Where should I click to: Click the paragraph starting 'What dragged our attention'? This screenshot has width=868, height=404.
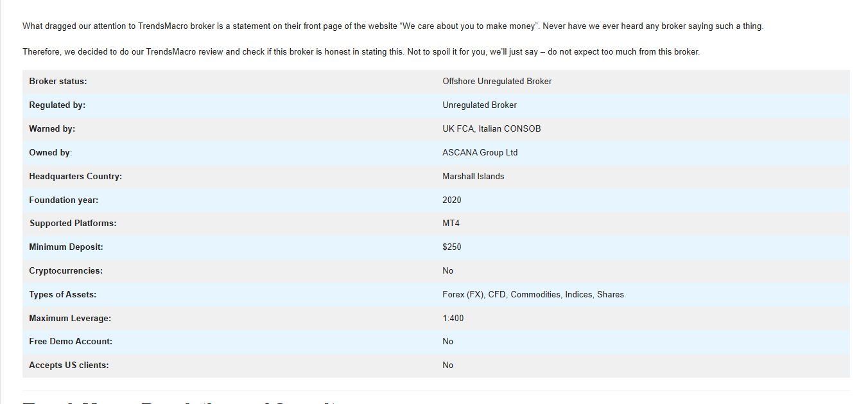coord(393,26)
